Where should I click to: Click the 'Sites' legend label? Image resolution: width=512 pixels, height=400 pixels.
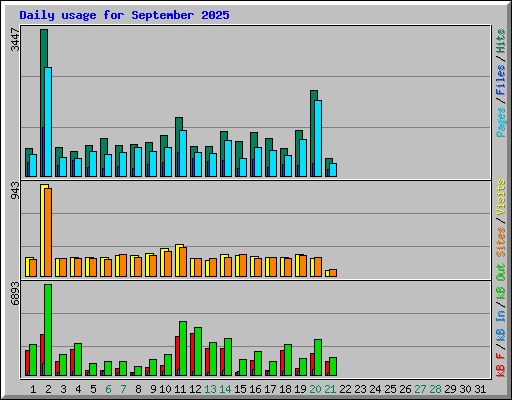click(x=501, y=242)
